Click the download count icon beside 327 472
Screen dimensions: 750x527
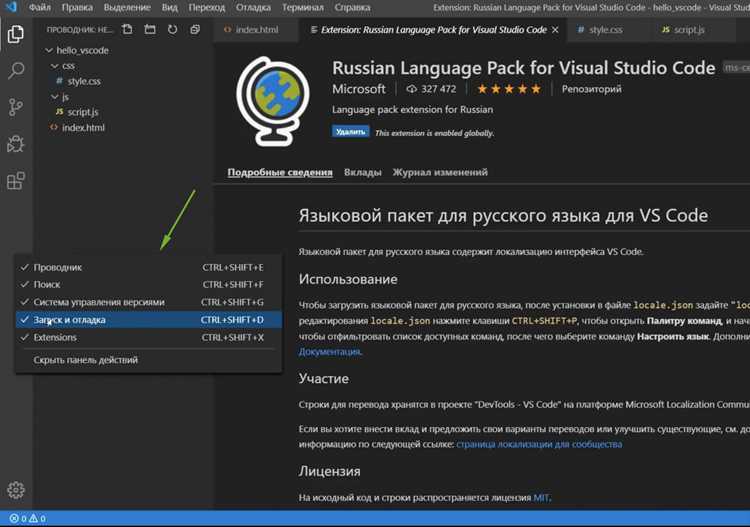click(x=412, y=89)
